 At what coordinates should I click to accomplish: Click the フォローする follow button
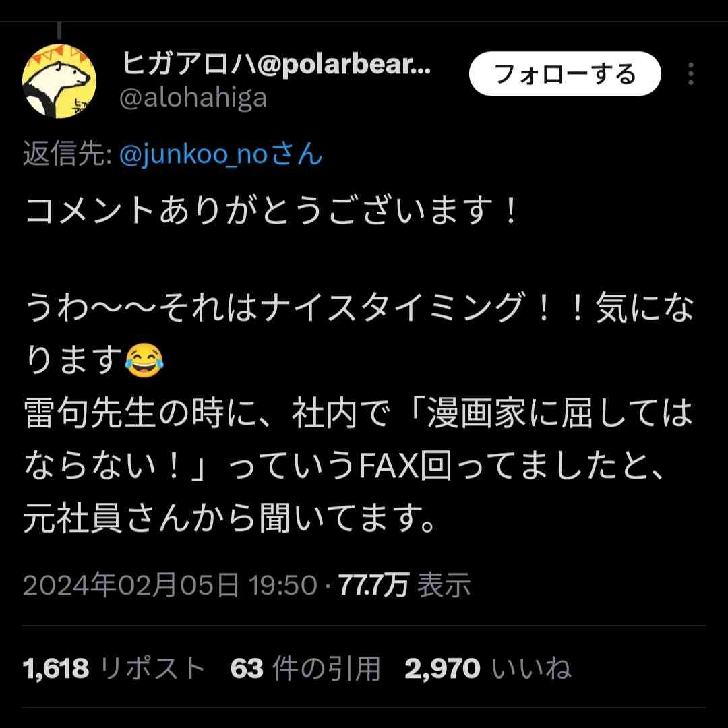point(565,74)
